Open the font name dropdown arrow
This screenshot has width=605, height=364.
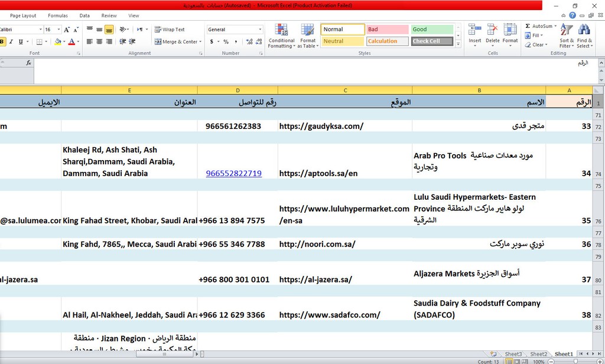pyautogui.click(x=41, y=30)
